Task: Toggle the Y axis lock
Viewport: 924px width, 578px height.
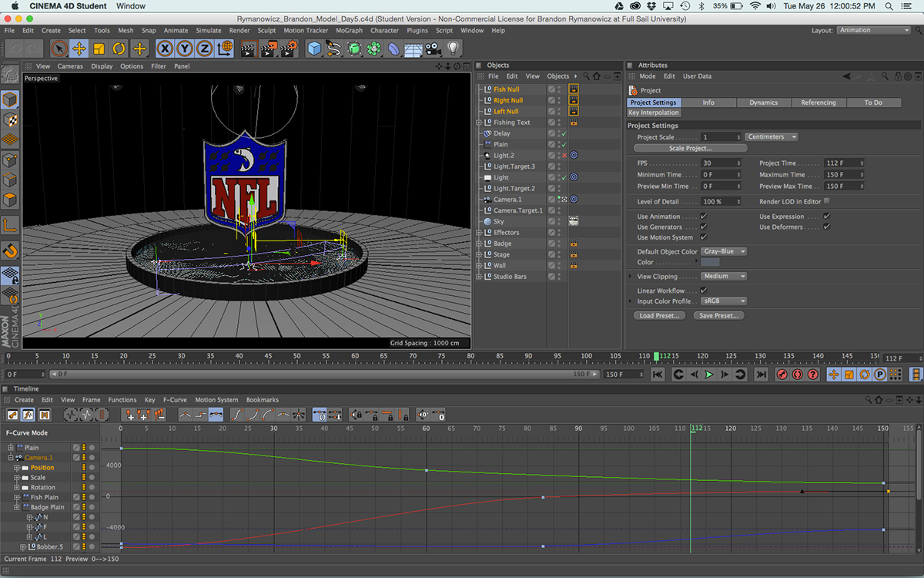Action: (x=185, y=49)
